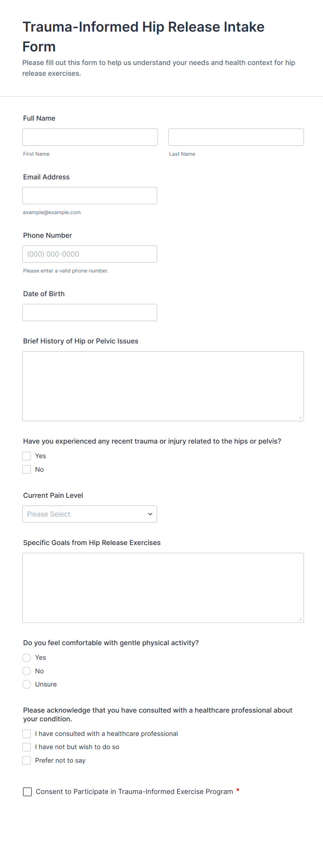Check 'I have consulted with a healthcare professional'
Viewport: 323px width, 868px height.
point(27,733)
